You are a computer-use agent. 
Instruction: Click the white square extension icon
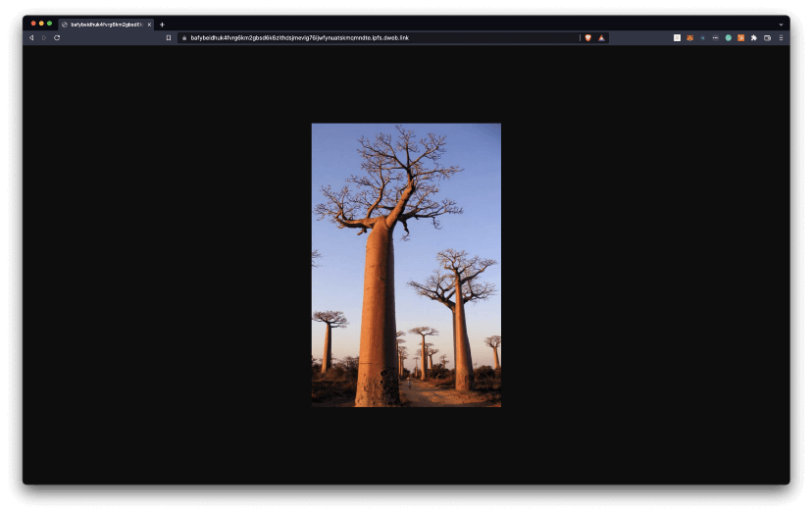coord(677,37)
